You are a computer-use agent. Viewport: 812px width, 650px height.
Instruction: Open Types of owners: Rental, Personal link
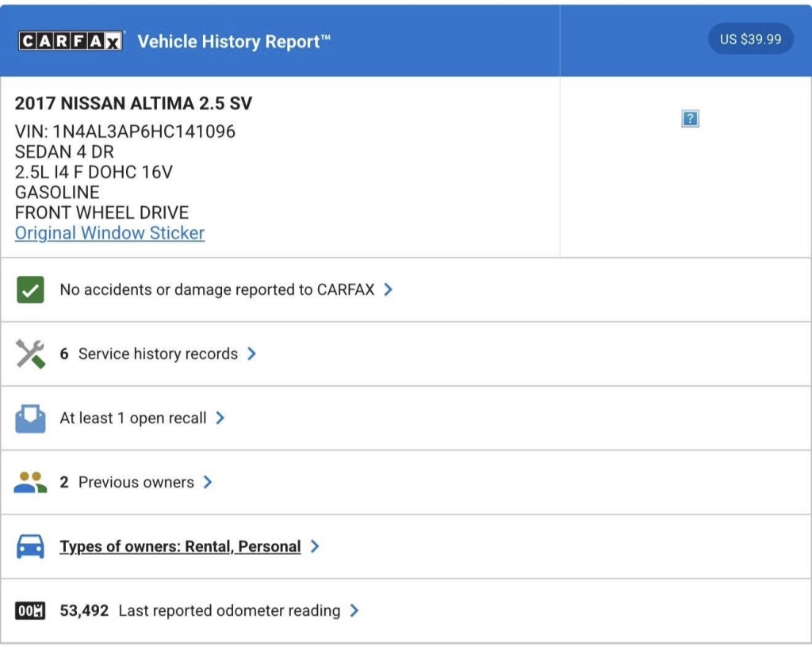click(x=180, y=546)
